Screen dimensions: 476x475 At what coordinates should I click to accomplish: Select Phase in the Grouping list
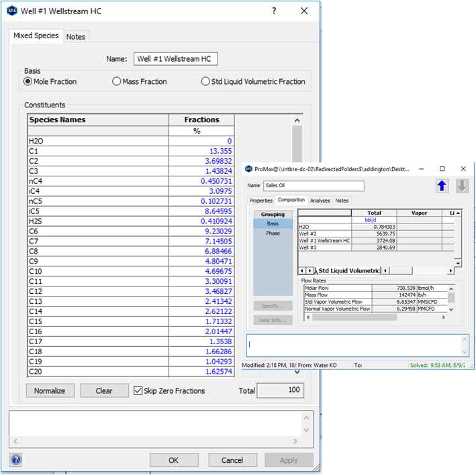tap(273, 233)
